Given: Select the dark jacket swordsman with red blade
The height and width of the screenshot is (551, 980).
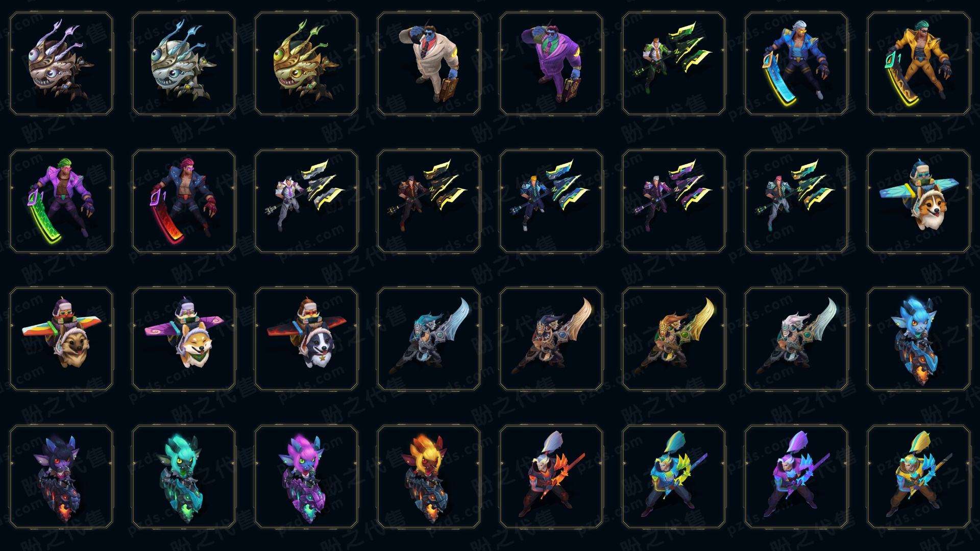Looking at the screenshot, I should coord(184,201).
